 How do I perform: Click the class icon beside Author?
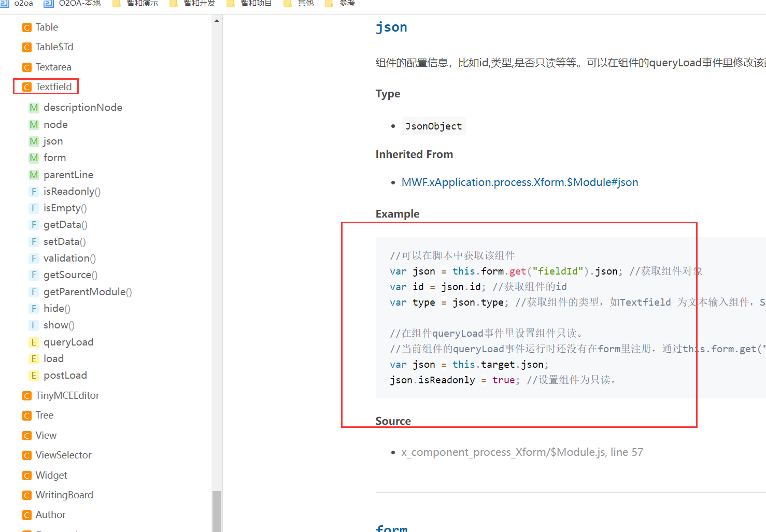[x=27, y=515]
